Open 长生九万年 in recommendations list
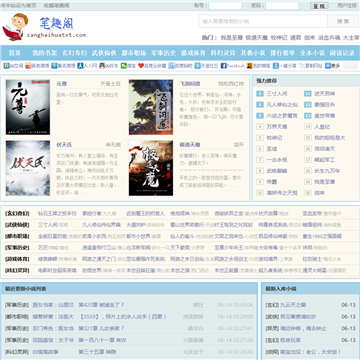Image resolution: width=360 pixels, height=360 pixels. (327, 171)
